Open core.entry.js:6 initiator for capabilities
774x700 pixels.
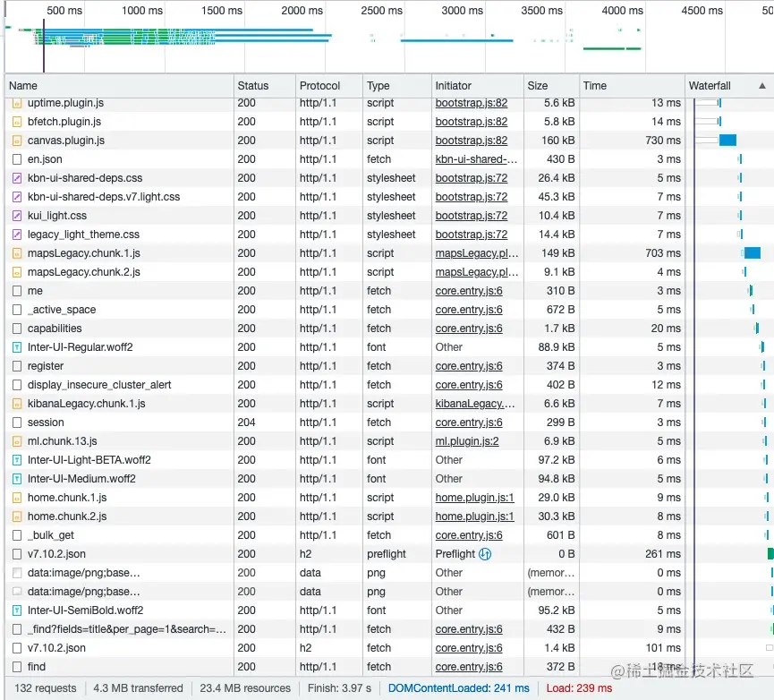tap(469, 329)
